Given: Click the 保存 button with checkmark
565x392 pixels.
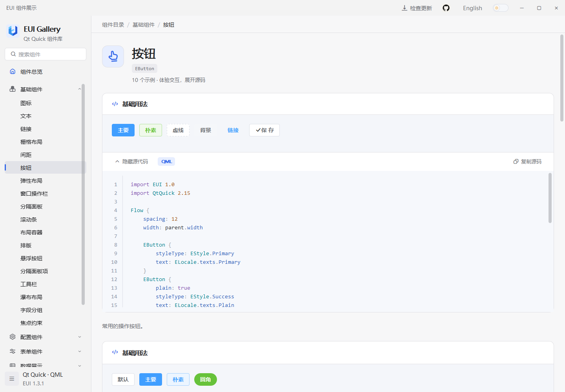Looking at the screenshot, I should coord(264,130).
